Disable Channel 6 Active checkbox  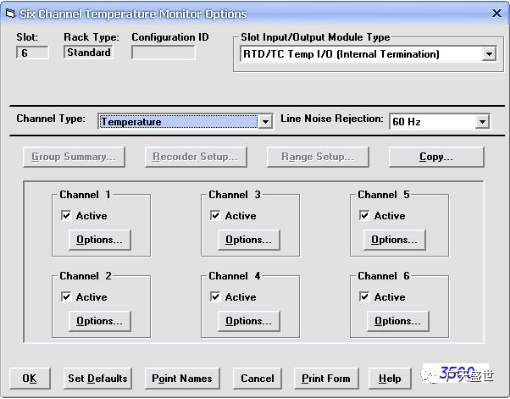tap(364, 297)
